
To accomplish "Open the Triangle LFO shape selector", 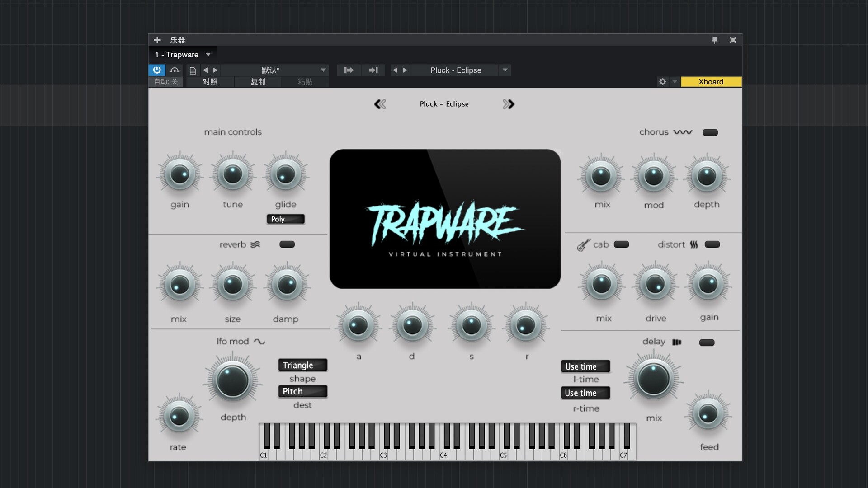I will 302,365.
